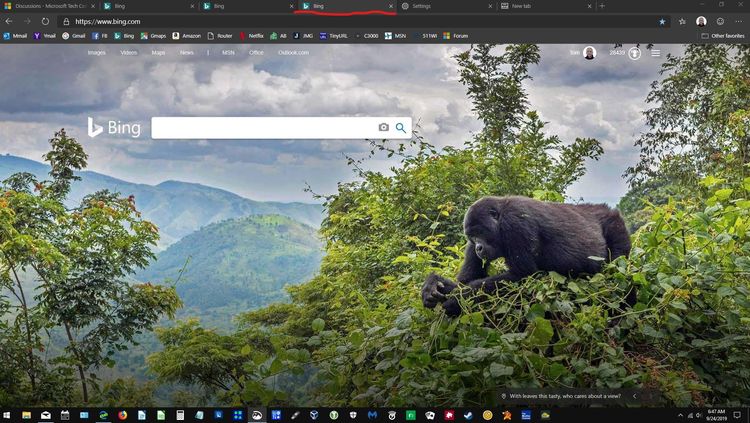Image resolution: width=750 pixels, height=423 pixels.
Task: Open Images in Bing's top navigation
Action: pyautogui.click(x=96, y=53)
